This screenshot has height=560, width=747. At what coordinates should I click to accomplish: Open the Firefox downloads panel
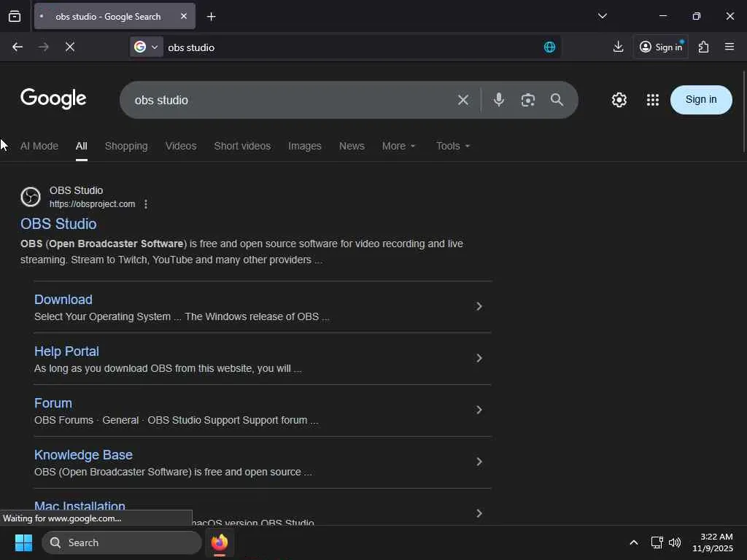(618, 47)
